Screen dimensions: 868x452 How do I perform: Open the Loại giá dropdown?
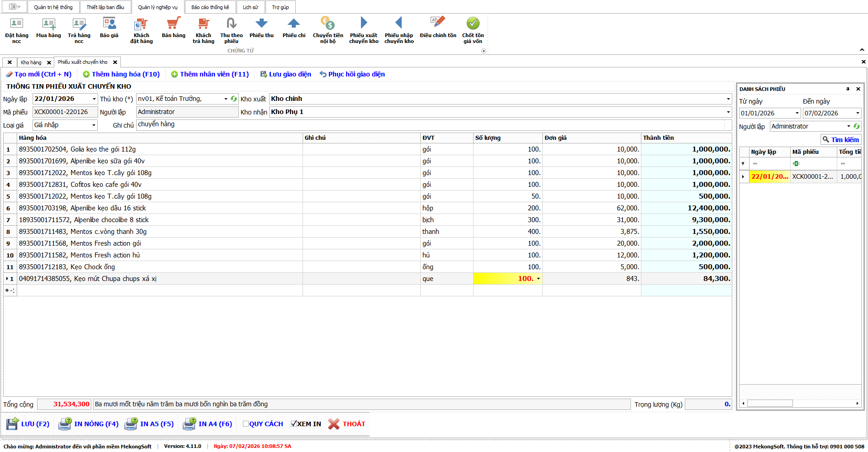click(x=94, y=125)
